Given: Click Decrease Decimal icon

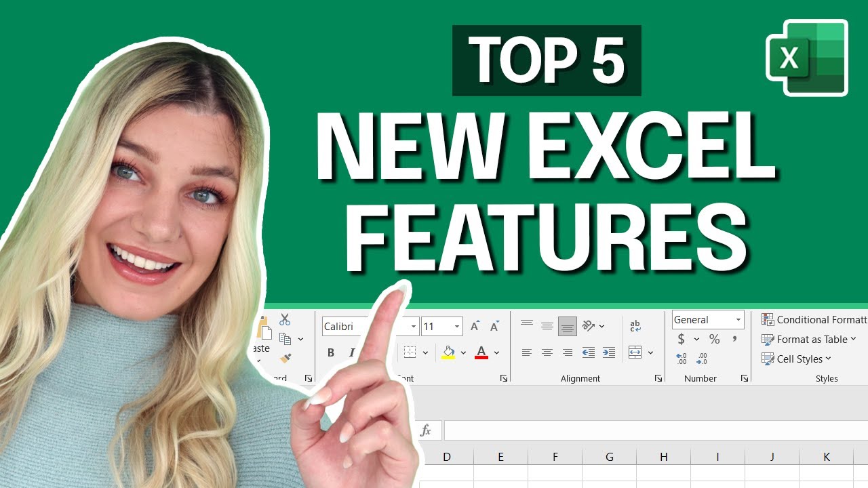Looking at the screenshot, I should coord(703,359).
